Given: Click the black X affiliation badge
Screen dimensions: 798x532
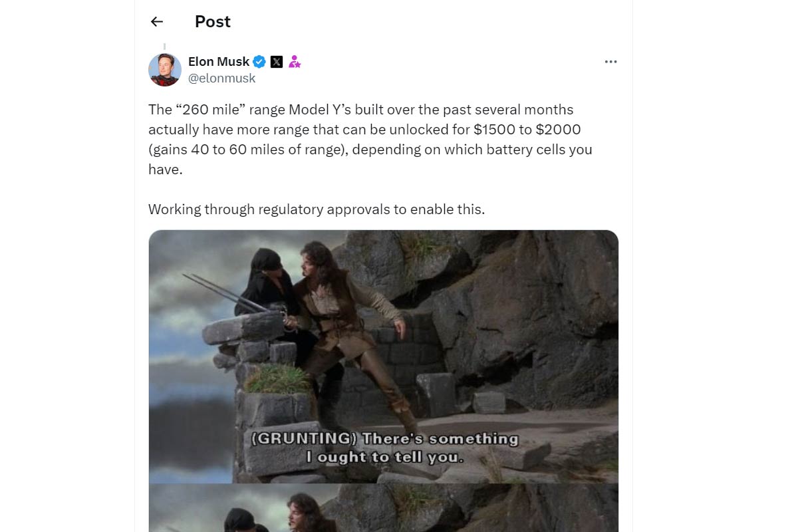Looking at the screenshot, I should click(277, 62).
